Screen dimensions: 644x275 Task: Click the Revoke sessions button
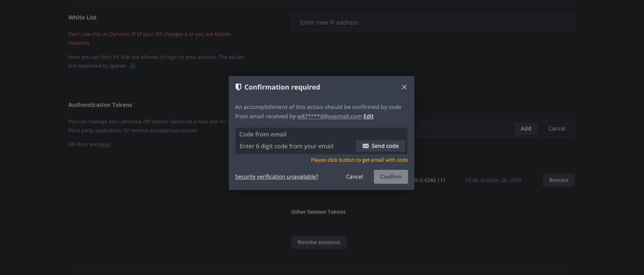tap(318, 242)
